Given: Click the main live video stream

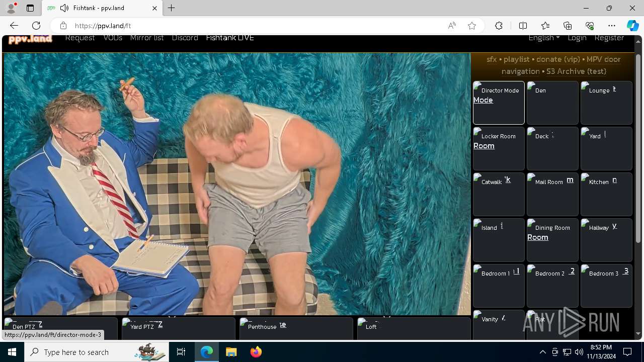Looking at the screenshot, I should [237, 184].
